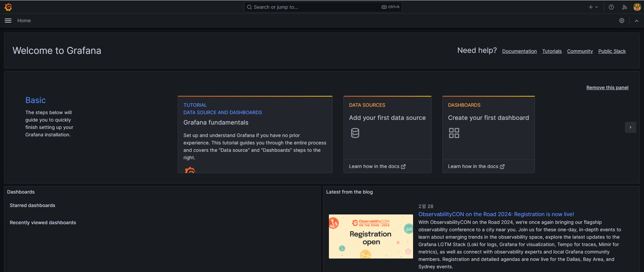Open ObservabilityCON Registration is now live article

coord(496,214)
